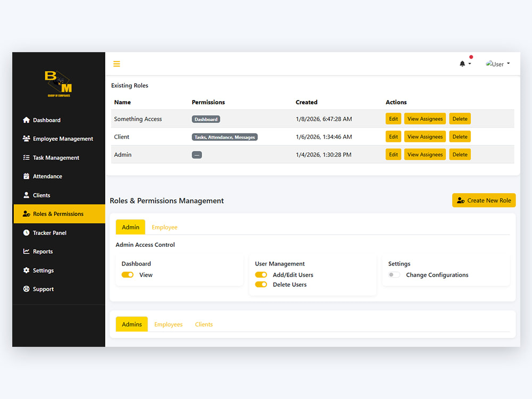
Task: Open the User dropdown caret
Action: [508, 63]
